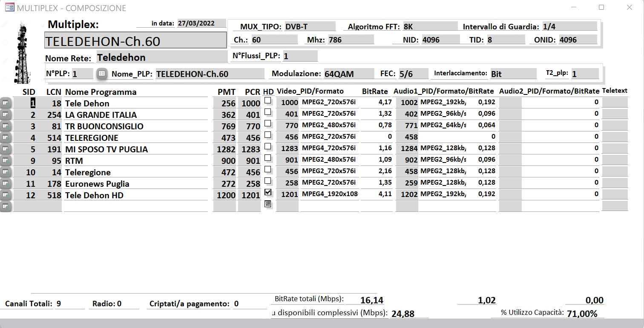Click the Nome_PLP field TELEDEHON-Ch.60
The width and height of the screenshot is (644, 328).
point(210,74)
